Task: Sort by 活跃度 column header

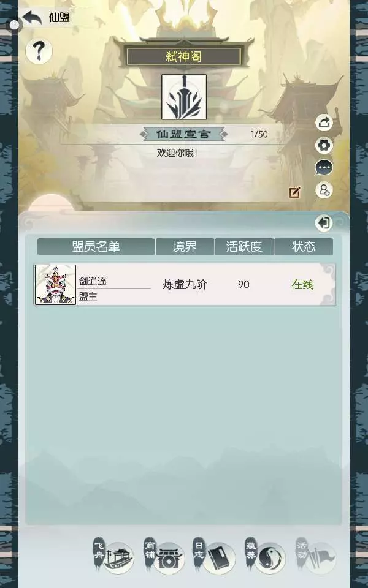Action: (244, 246)
